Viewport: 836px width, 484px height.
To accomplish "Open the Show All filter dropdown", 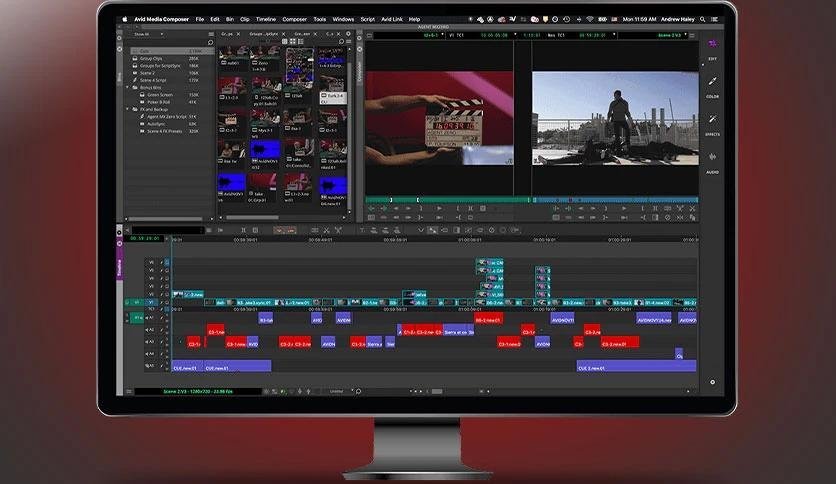I will pyautogui.click(x=148, y=34).
